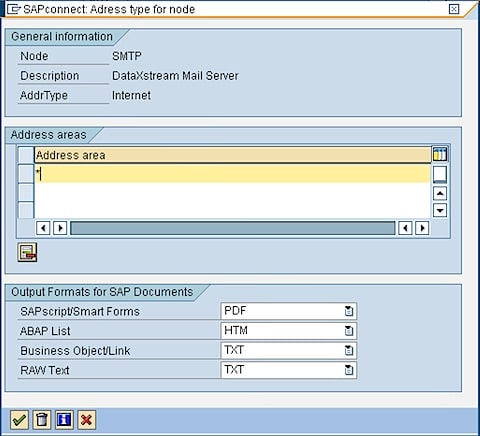Select the third empty row selector
Screen dimensions: 480x436
click(x=26, y=210)
